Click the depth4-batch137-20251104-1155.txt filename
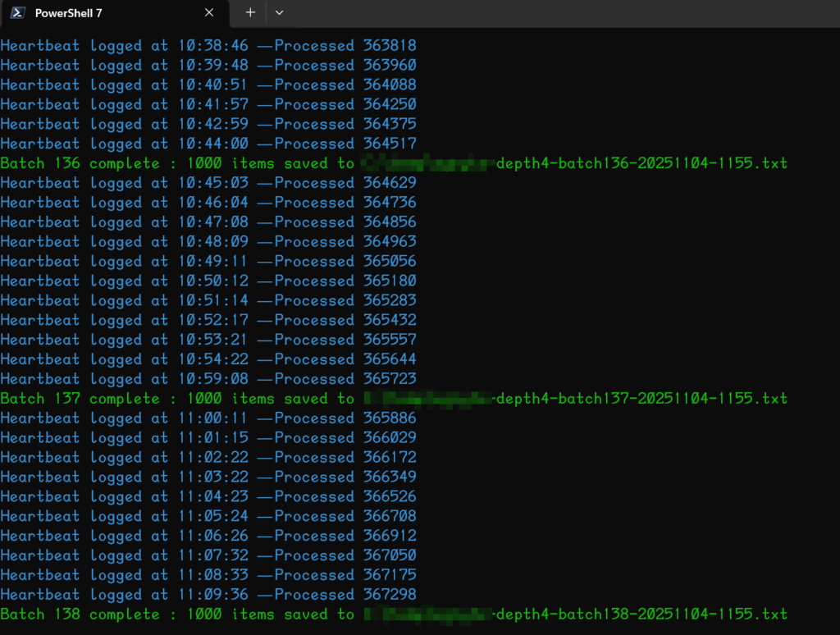This screenshot has height=635, width=840. coord(641,399)
